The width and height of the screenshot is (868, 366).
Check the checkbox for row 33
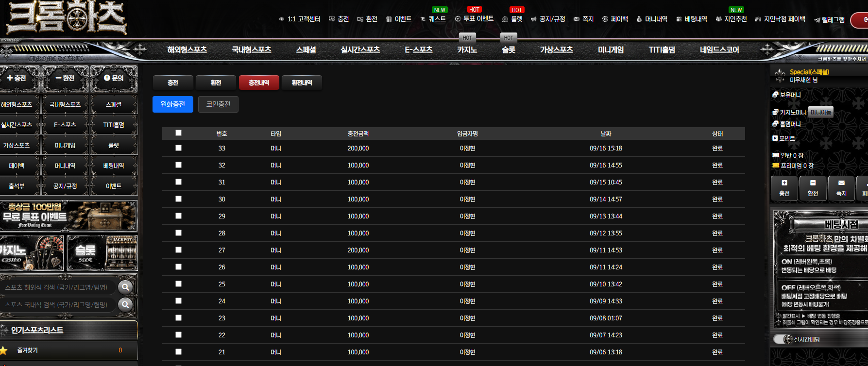tap(178, 148)
